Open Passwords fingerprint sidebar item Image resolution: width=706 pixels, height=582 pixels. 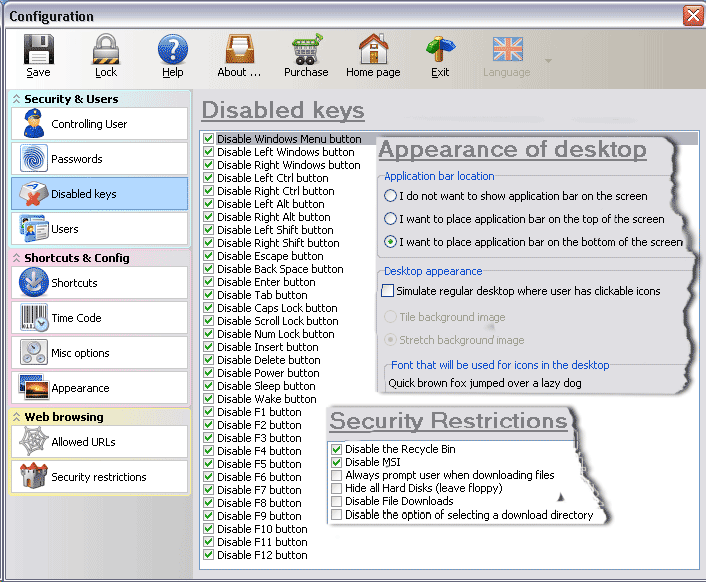click(100, 159)
